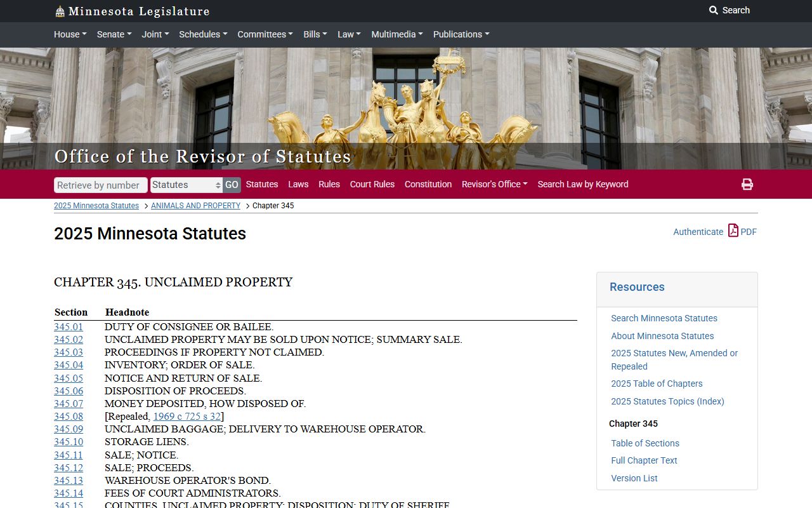The image size is (812, 508).
Task: Click the 'DUTY OF CONSIGNEE OR BAILEE.' headnote
Action: point(189,327)
